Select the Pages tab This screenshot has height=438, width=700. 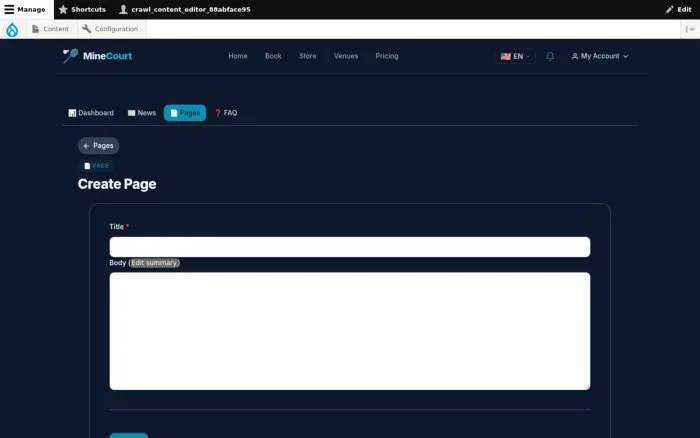185,113
